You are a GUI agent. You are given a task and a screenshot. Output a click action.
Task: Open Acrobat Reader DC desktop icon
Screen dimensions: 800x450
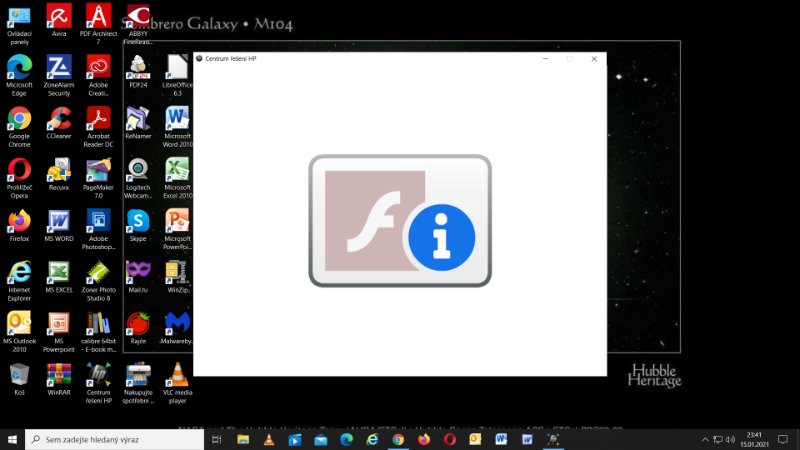[98, 127]
